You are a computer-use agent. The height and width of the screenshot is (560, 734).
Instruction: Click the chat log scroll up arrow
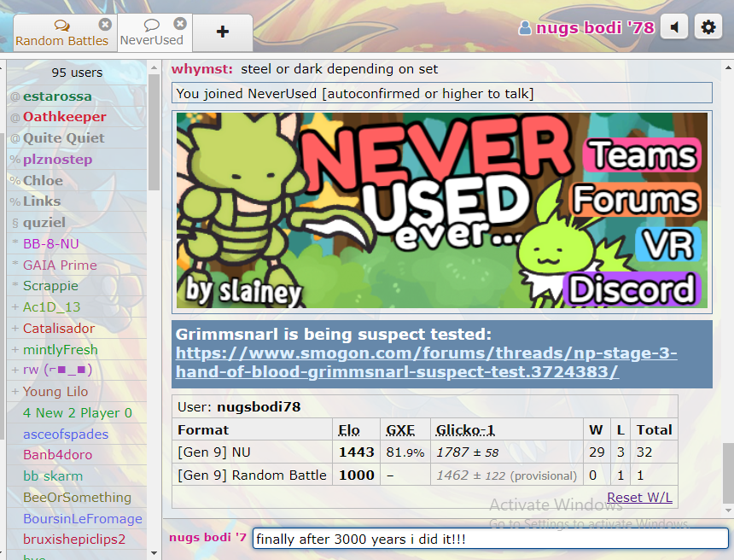coord(728,68)
